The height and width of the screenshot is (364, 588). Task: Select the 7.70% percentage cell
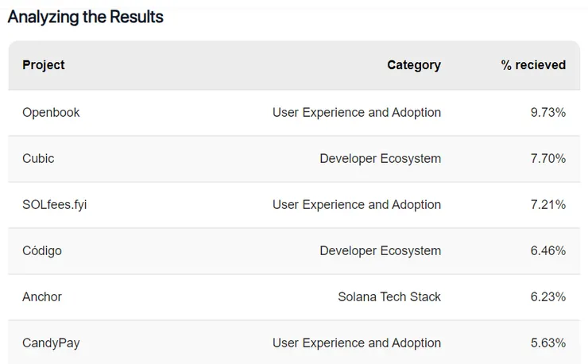pyautogui.click(x=547, y=158)
